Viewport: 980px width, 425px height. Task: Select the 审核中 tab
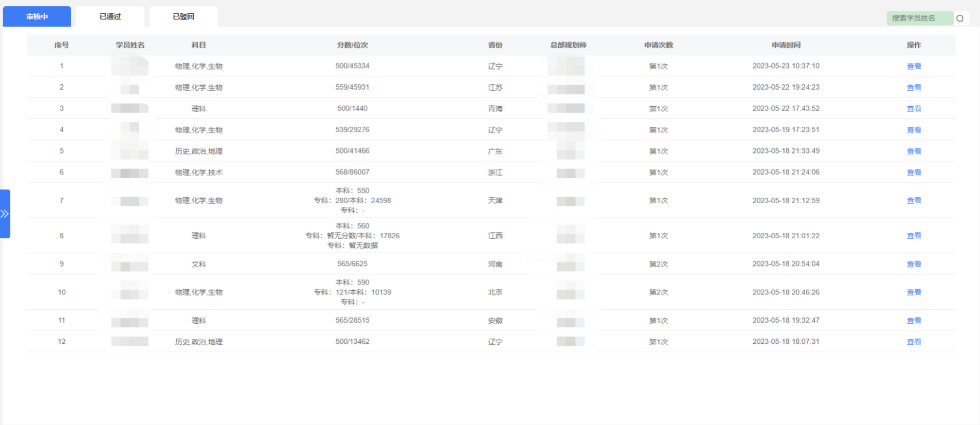37,16
